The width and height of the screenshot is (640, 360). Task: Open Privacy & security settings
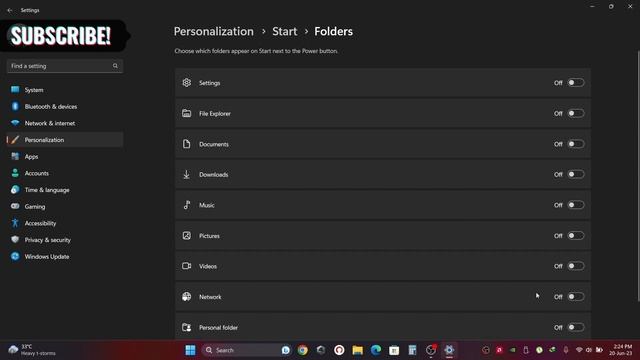65,240
